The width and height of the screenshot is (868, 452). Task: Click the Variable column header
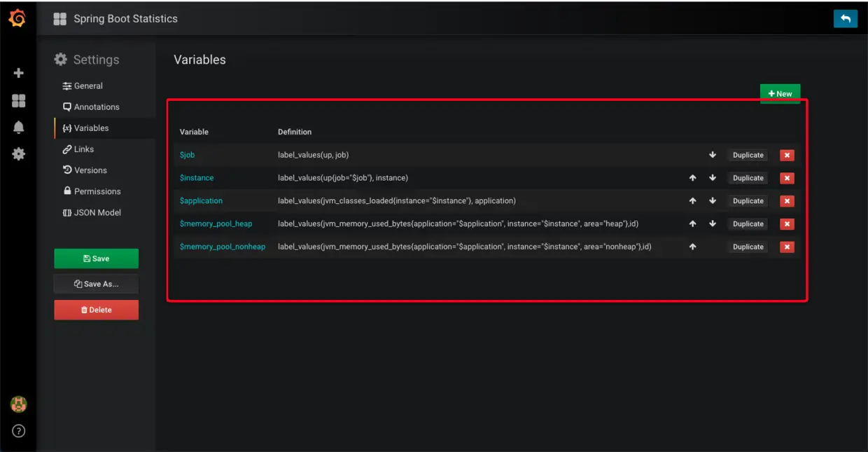194,132
